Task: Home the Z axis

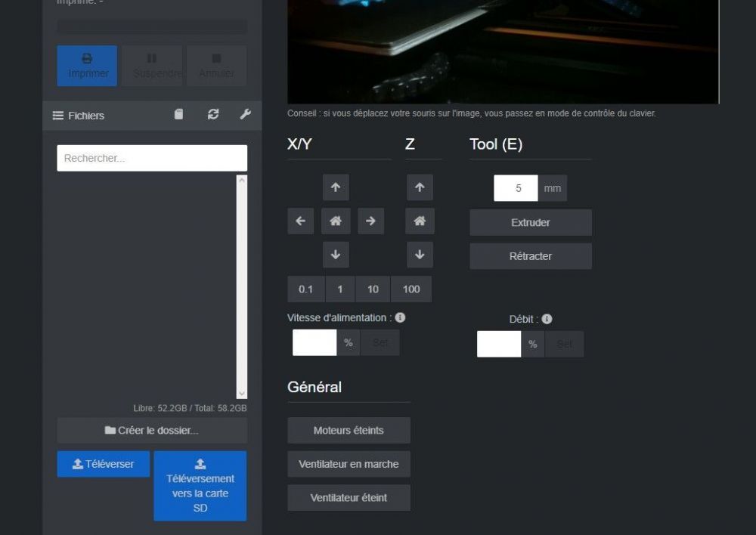Action: click(420, 221)
